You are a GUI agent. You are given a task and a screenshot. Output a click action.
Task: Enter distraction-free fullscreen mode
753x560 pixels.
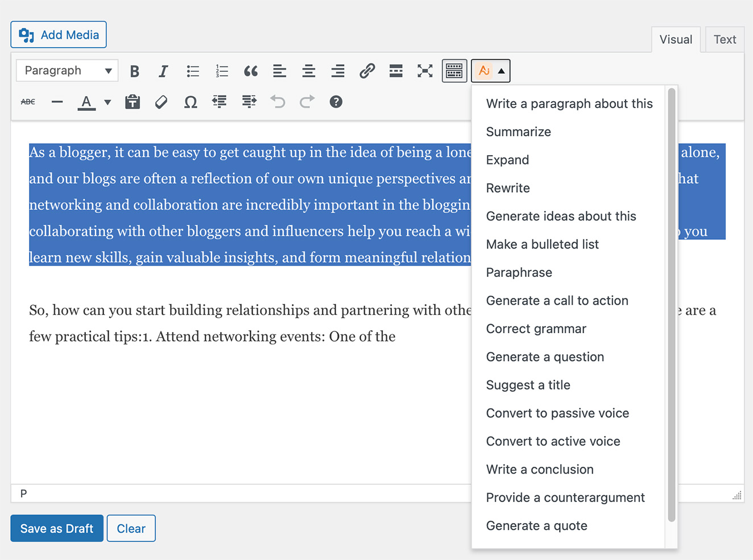pyautogui.click(x=425, y=70)
